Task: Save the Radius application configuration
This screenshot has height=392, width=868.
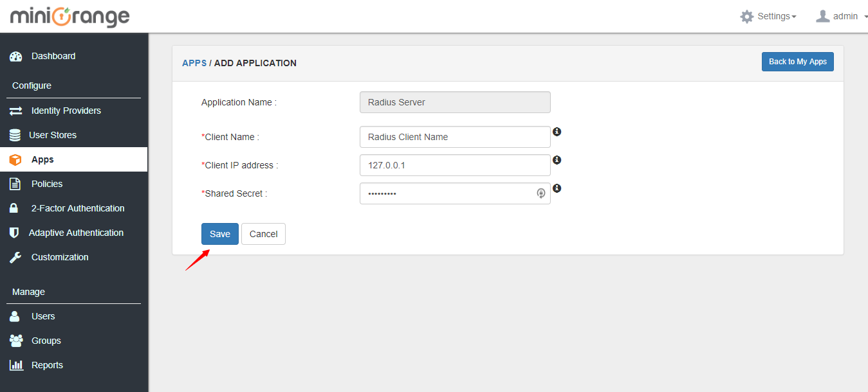Action: 219,233
